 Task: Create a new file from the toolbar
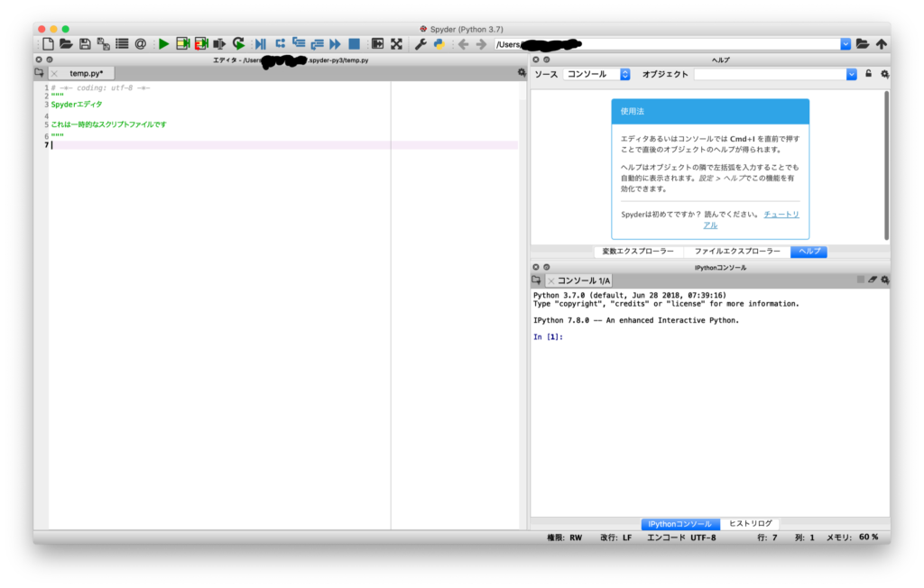tap(49, 43)
